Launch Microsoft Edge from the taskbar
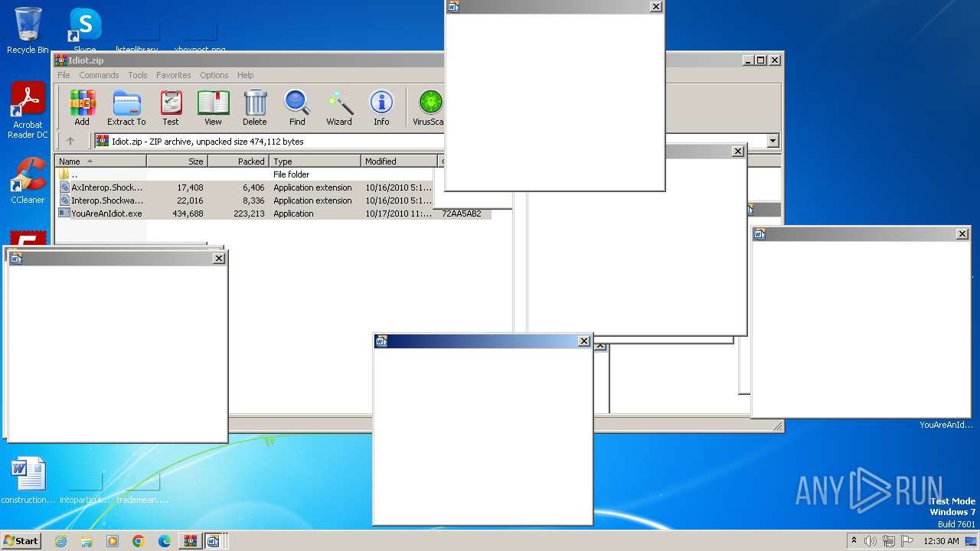 pos(165,541)
